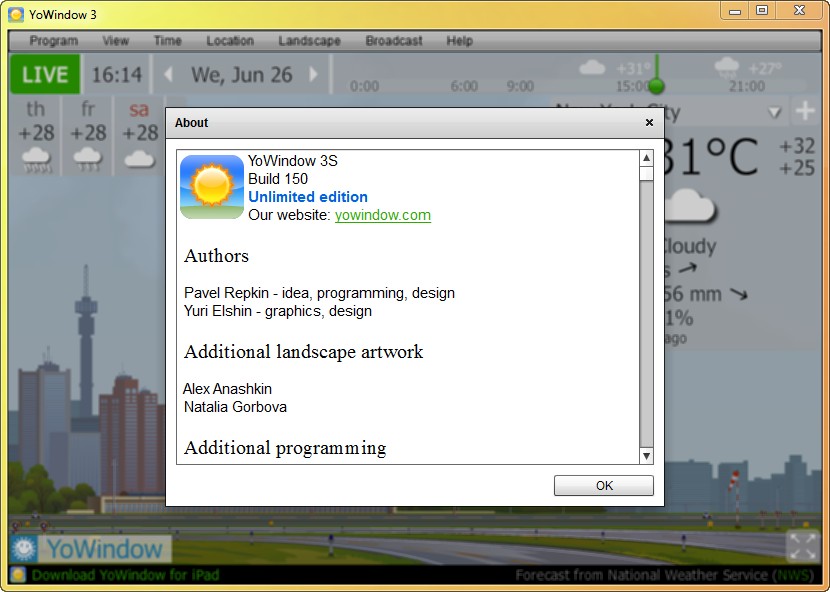
Task: Select the Saturday forecast tile
Action: click(140, 136)
